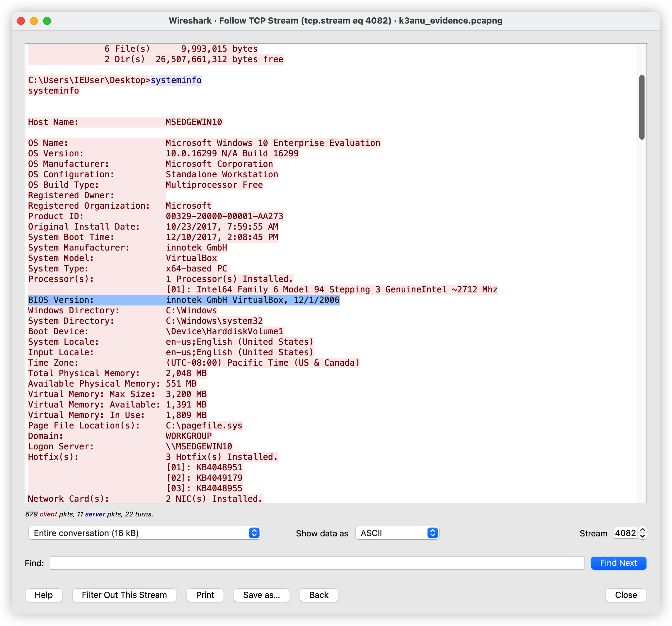
Task: Click the Domain WORKGROUP value
Action: click(189, 436)
